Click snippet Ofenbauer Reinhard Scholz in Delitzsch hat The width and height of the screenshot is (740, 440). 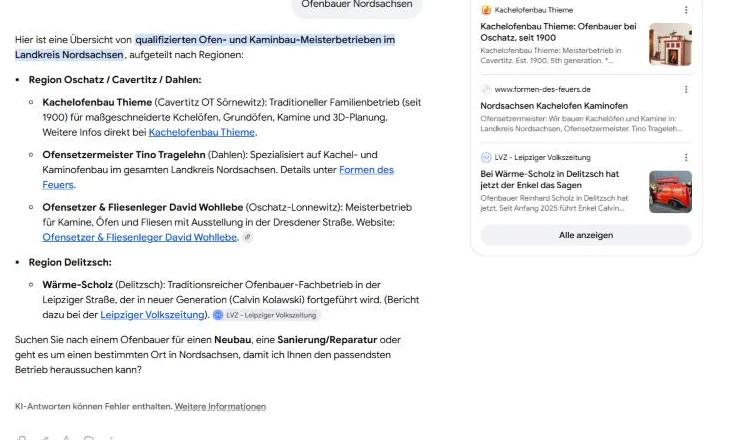554,203
